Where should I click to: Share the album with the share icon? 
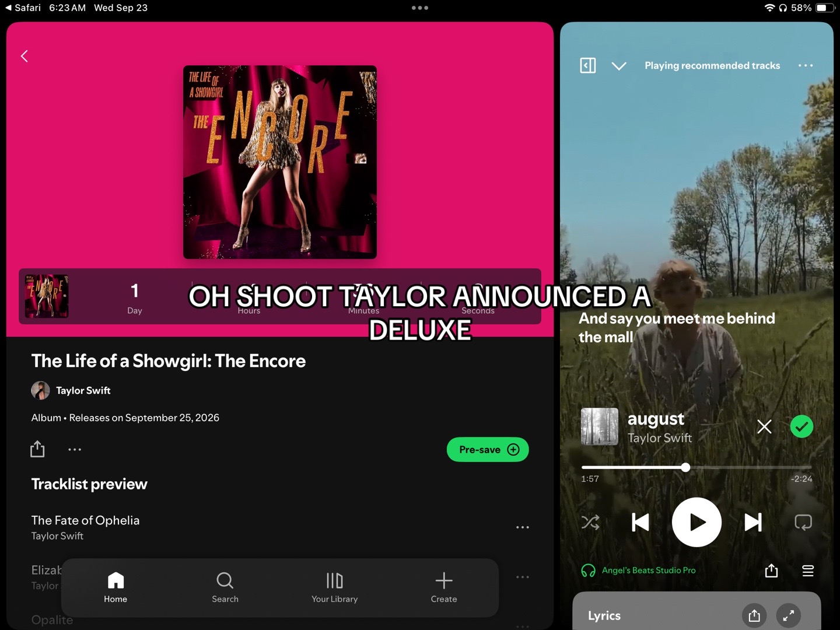pos(37,449)
